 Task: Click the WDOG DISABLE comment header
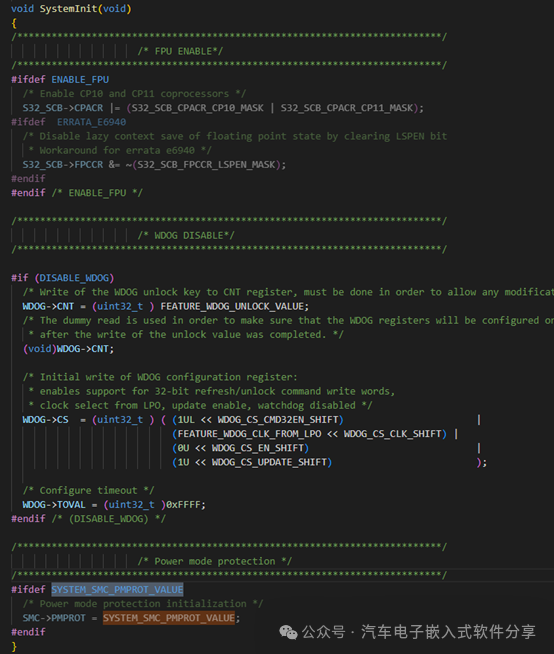coord(186,236)
